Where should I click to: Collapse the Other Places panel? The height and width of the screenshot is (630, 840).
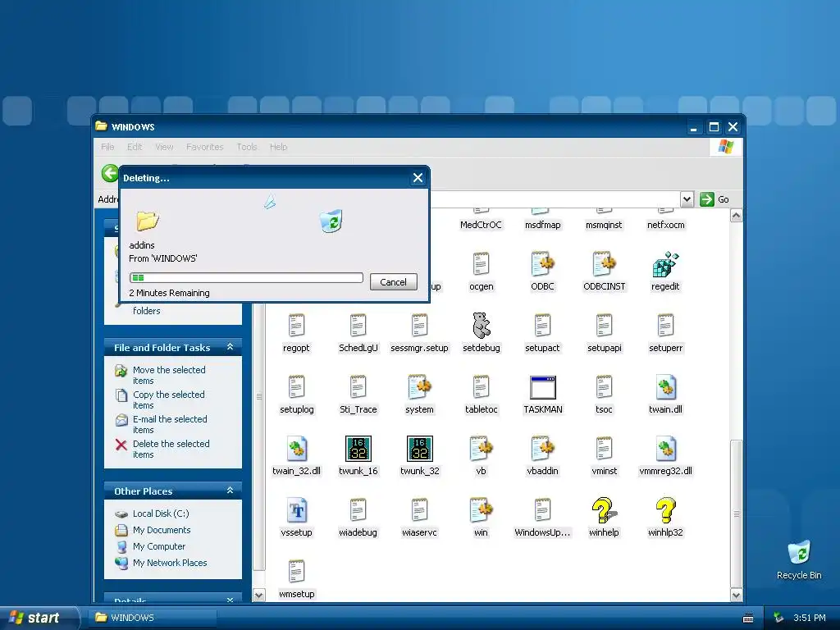coord(230,491)
